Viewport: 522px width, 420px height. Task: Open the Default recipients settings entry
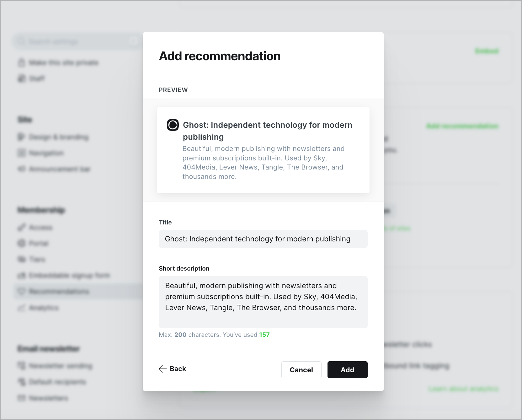(57, 382)
